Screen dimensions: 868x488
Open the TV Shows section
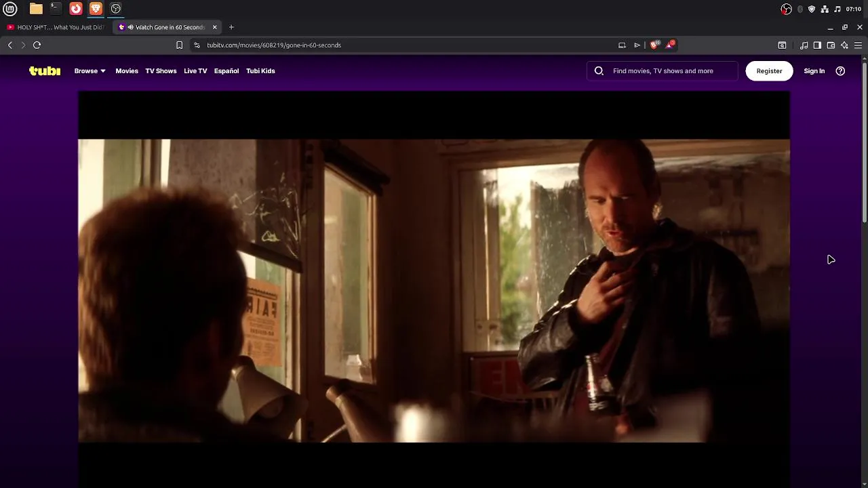click(161, 70)
